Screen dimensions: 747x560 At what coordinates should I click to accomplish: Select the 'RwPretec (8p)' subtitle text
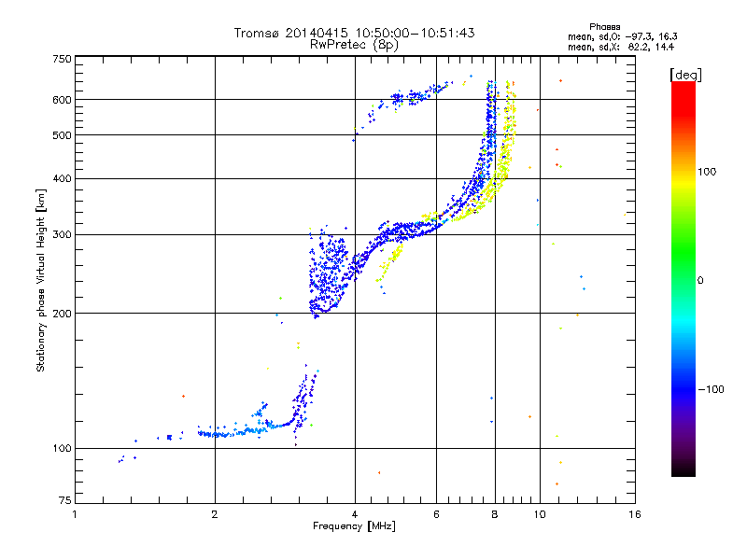click(x=354, y=45)
